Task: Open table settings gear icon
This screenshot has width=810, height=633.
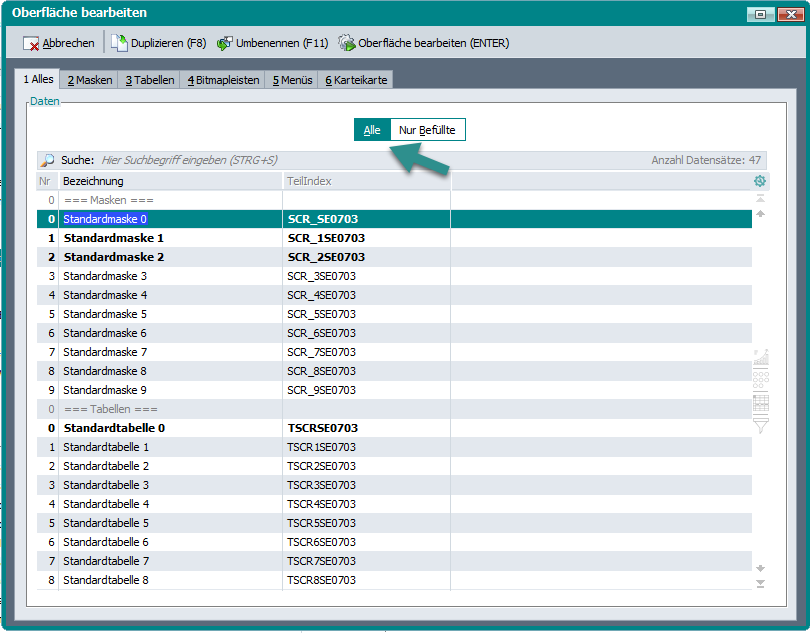Action: [760, 181]
